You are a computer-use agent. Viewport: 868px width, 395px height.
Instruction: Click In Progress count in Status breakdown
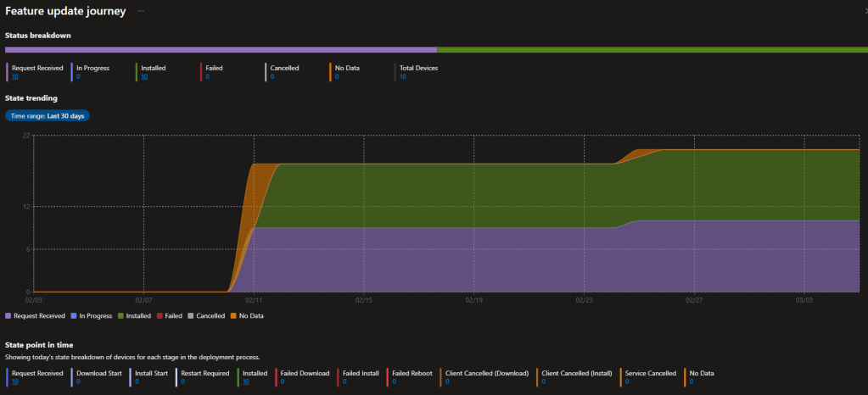point(78,76)
